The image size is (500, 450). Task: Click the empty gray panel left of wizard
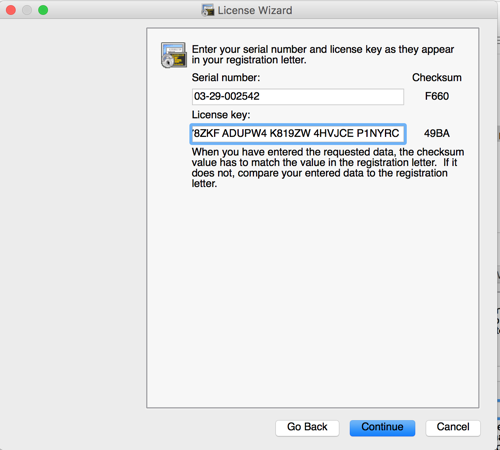point(73,217)
